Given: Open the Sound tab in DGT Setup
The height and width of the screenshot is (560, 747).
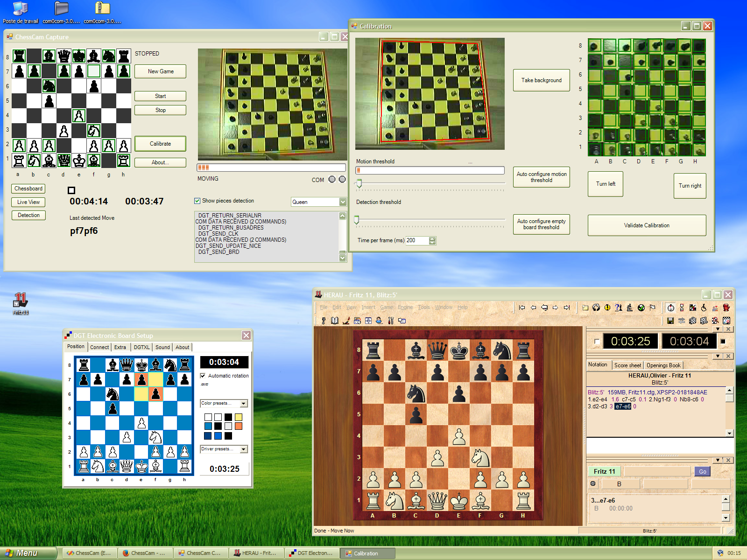Looking at the screenshot, I should [x=162, y=347].
